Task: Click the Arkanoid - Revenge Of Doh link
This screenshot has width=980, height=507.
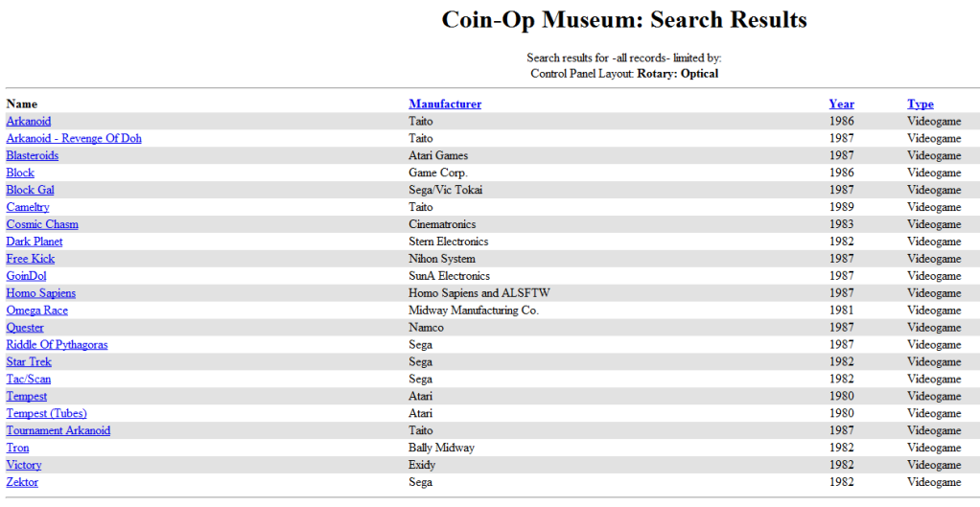Action: tap(74, 139)
